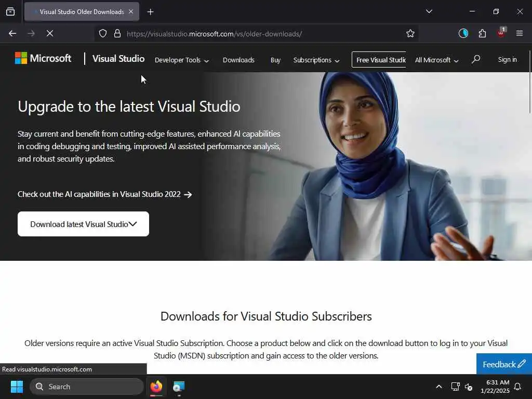This screenshot has width=532, height=399.
Task: Open a new browser tab
Action: pos(150,12)
